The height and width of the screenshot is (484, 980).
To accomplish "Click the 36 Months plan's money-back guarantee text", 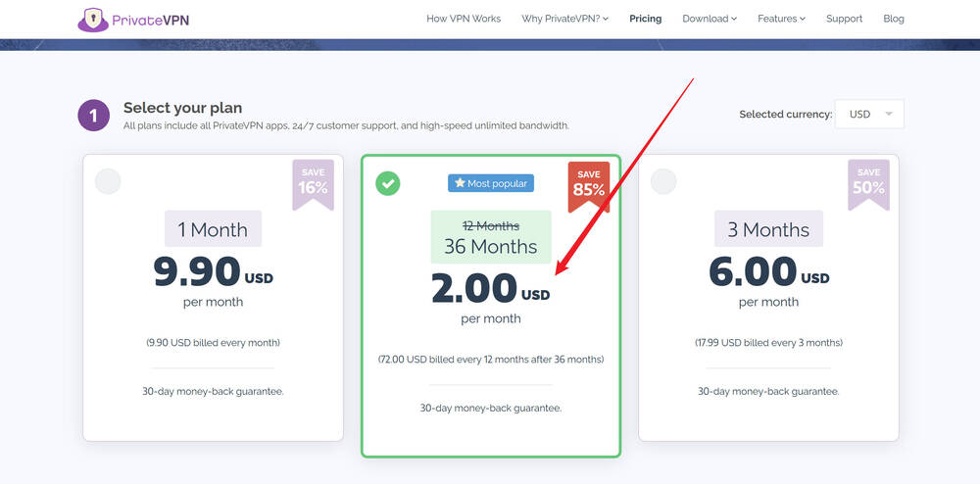I will (491, 408).
